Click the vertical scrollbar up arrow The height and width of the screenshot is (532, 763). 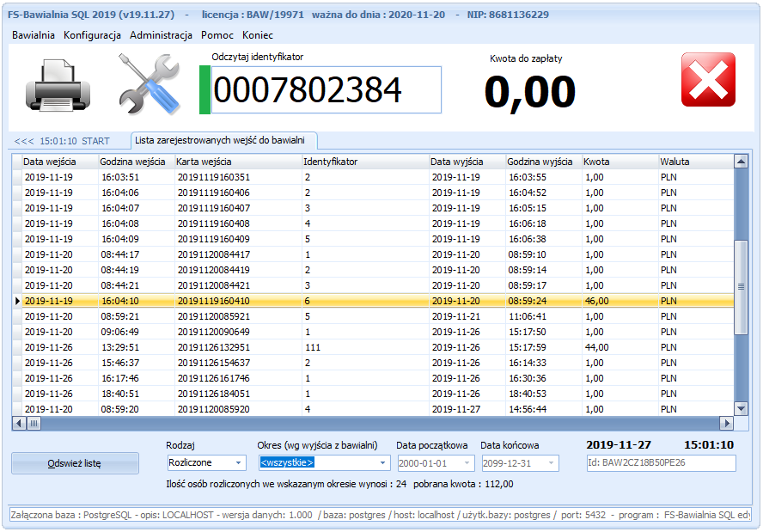click(x=741, y=162)
